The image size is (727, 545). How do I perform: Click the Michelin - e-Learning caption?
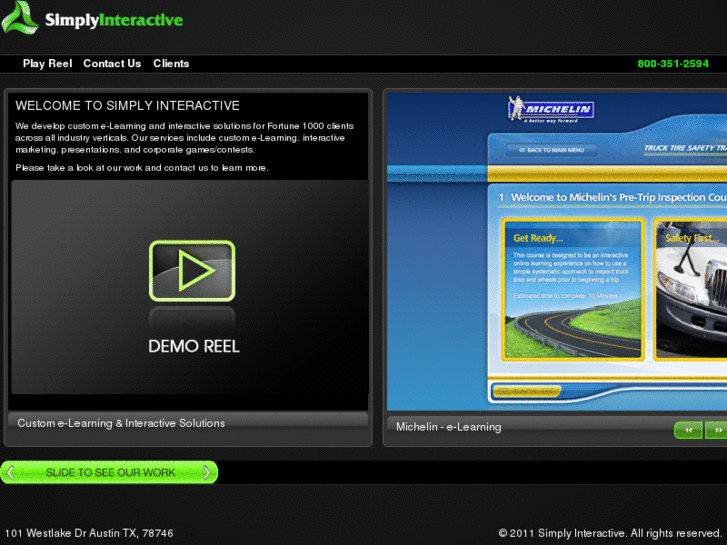click(x=448, y=427)
